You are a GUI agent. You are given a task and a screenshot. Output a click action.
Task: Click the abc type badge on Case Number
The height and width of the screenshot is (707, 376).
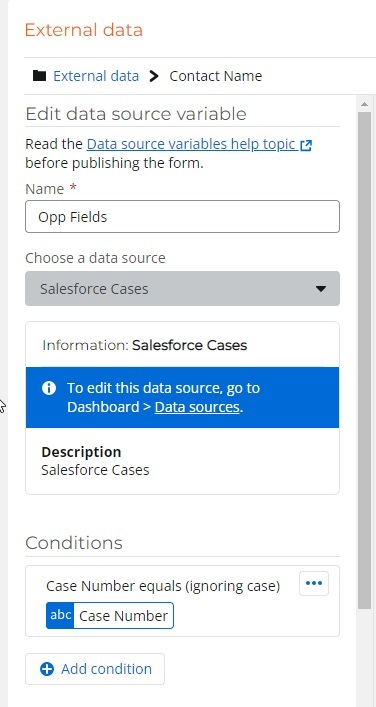(60, 615)
